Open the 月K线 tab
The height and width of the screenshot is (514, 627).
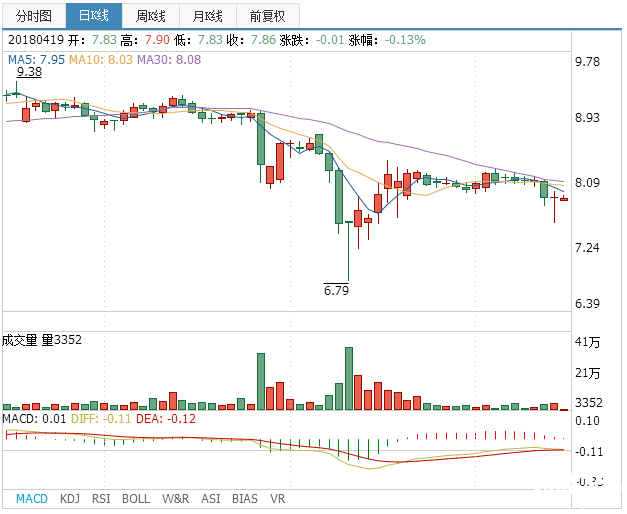pyautogui.click(x=208, y=16)
